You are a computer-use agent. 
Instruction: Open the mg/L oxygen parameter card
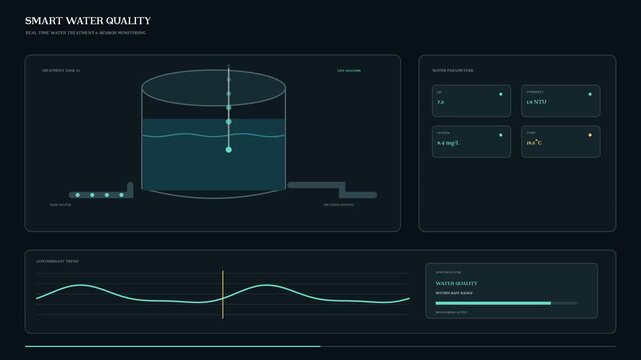471,141
